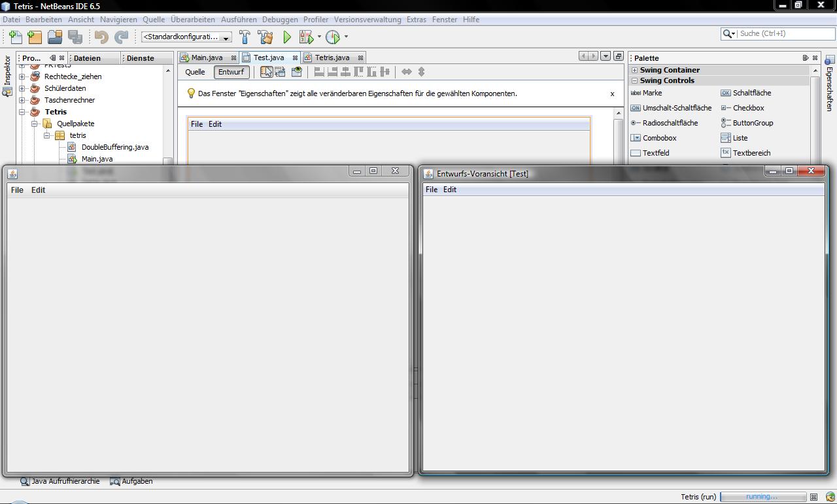This screenshot has width=837, height=504.
Task: Switch to the Tetris.java editor tab
Action: click(332, 58)
